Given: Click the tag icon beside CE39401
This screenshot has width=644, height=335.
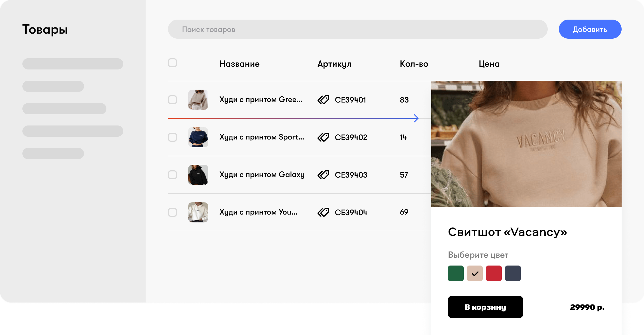Looking at the screenshot, I should (x=323, y=100).
